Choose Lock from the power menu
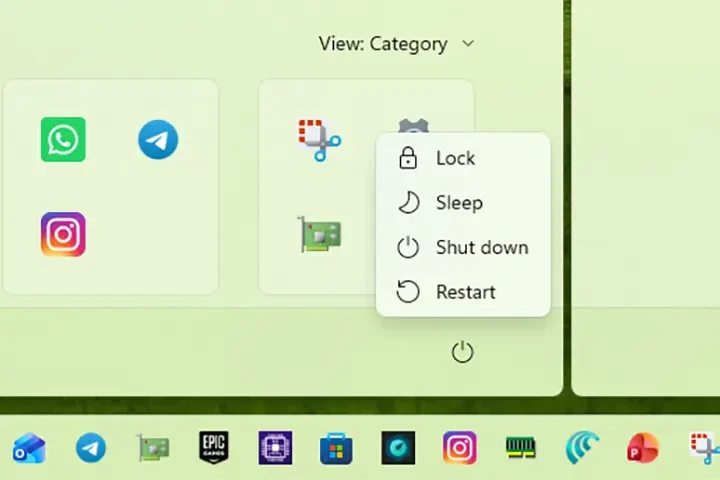 point(463,158)
